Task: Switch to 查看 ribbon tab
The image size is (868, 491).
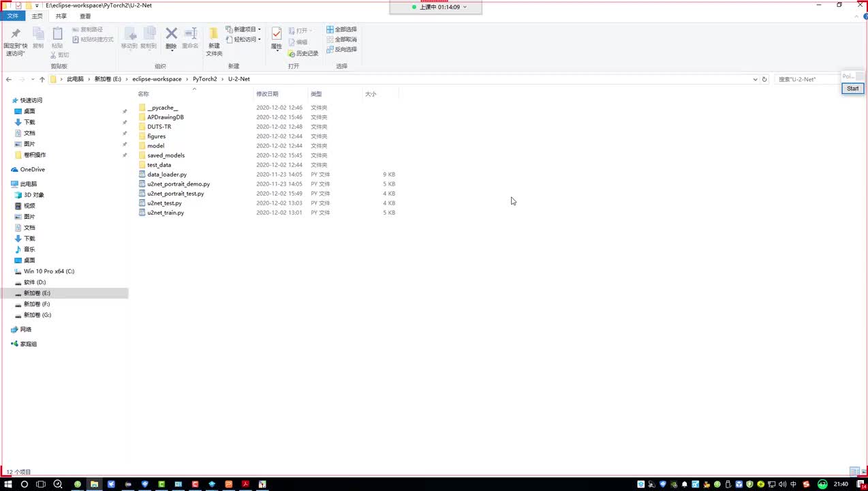Action: (85, 16)
